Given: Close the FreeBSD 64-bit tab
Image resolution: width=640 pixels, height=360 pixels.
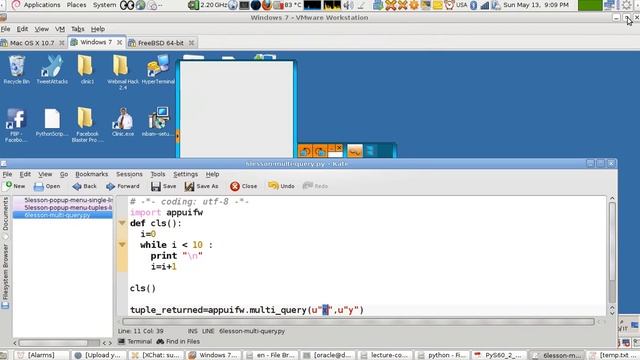Looking at the screenshot, I should [x=191, y=43].
